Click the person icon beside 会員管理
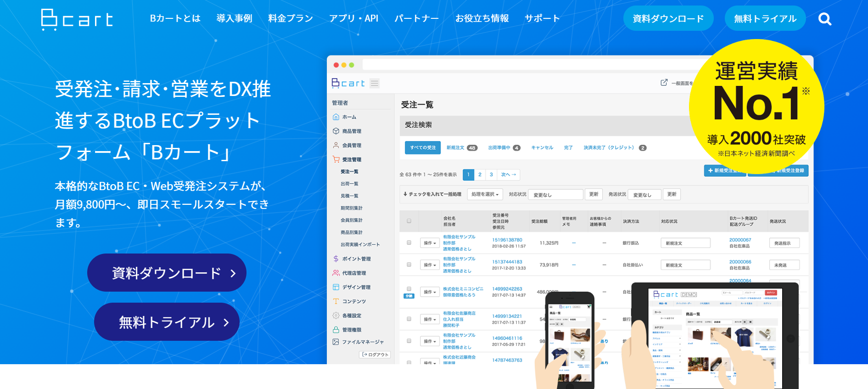The image size is (868, 389). [x=336, y=145]
